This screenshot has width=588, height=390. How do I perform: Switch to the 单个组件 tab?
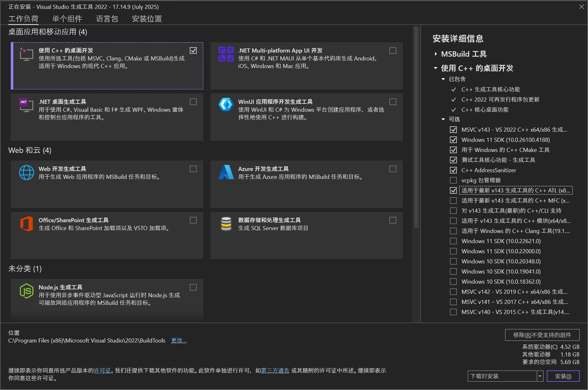click(x=67, y=19)
